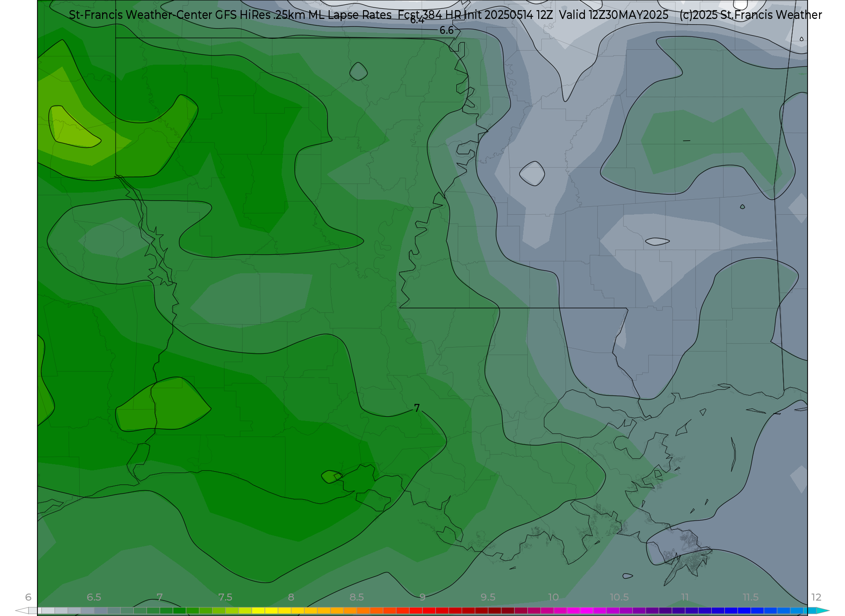Pick the bright red colorbar segment below 9
This screenshot has width=845, height=616.
click(416, 611)
